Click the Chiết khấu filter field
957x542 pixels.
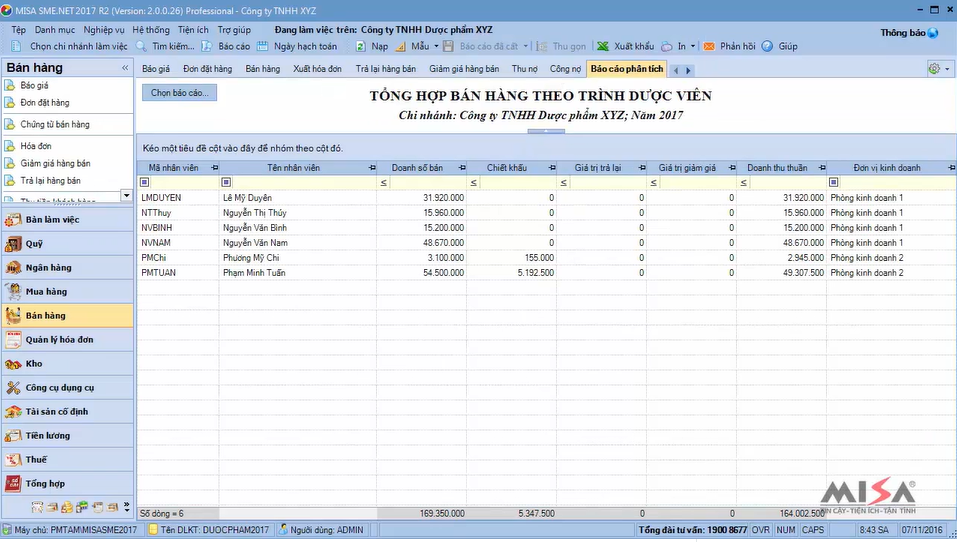click(x=517, y=182)
